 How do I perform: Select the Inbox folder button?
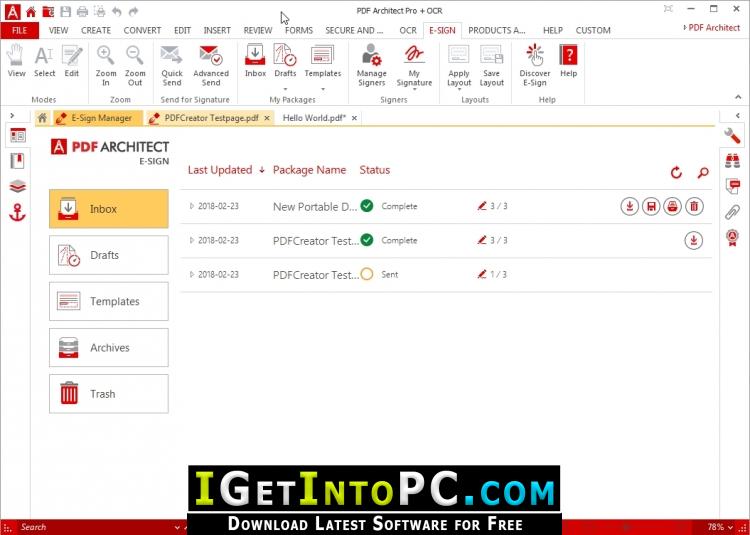[x=109, y=208]
